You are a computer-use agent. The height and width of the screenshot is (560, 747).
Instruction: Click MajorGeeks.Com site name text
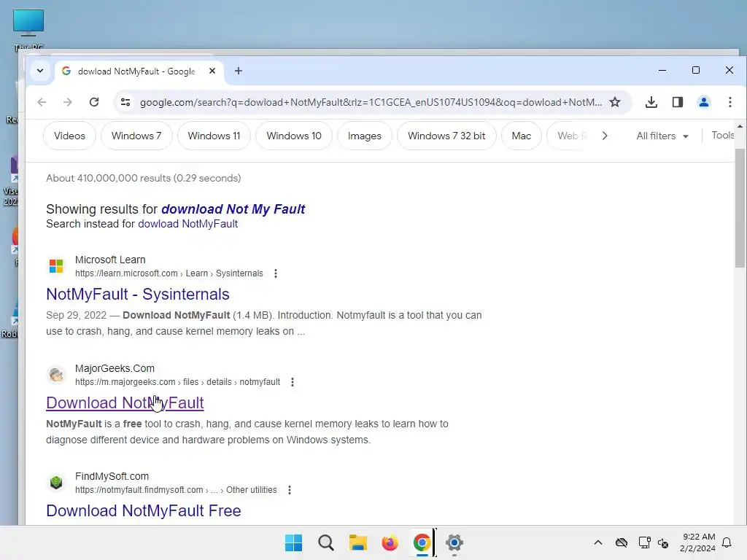click(115, 368)
